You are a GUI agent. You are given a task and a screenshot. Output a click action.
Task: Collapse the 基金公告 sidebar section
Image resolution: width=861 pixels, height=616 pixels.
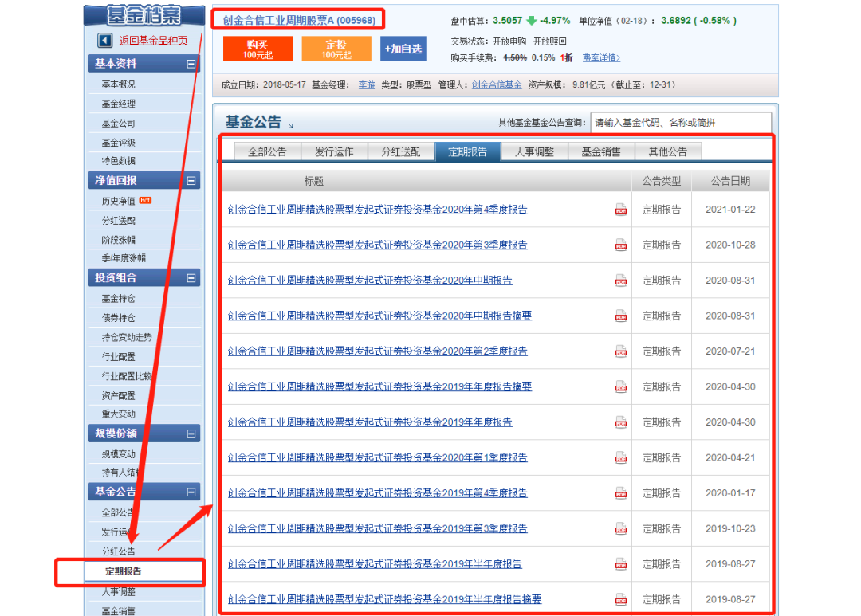tap(191, 492)
